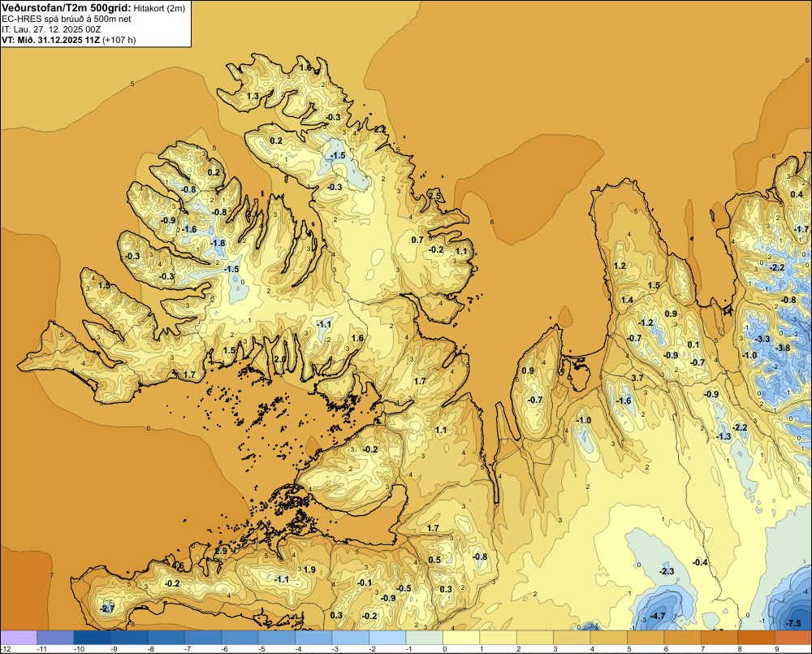Select the pale swatch between 0 and 1
The width and height of the screenshot is (812, 654).
tap(461, 638)
